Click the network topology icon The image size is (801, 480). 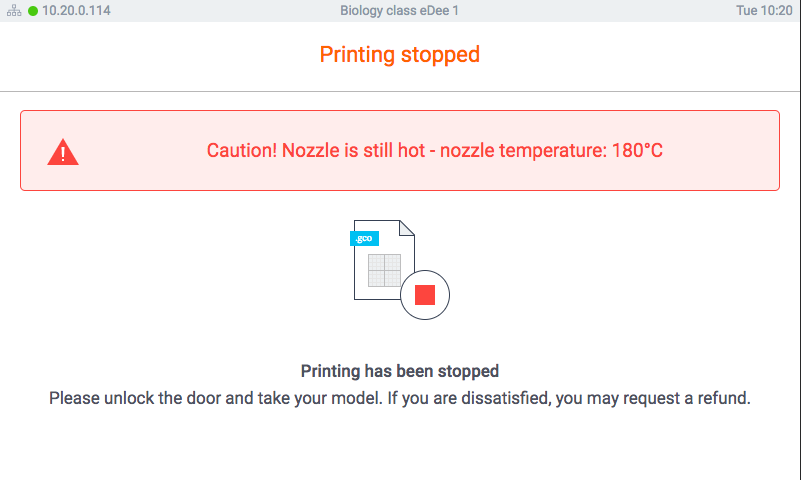tap(14, 10)
